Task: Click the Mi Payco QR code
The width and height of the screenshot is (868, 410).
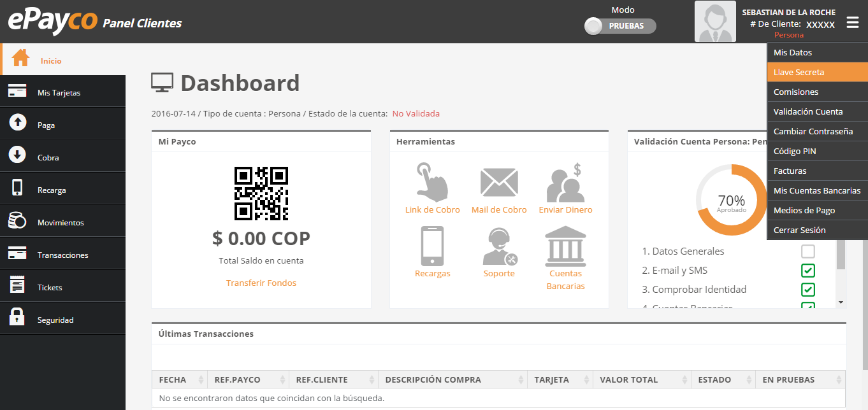Action: click(x=261, y=194)
